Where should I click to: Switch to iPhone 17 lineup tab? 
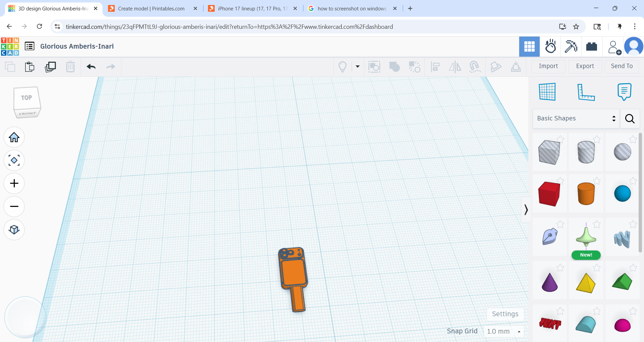click(252, 8)
